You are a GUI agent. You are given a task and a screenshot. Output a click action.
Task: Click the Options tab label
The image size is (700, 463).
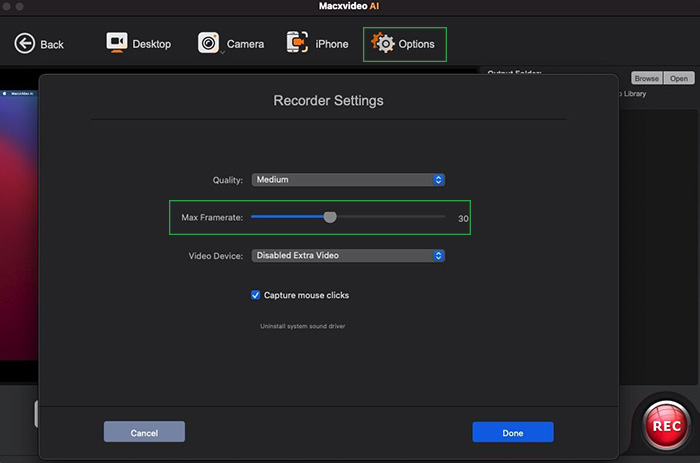coord(417,44)
